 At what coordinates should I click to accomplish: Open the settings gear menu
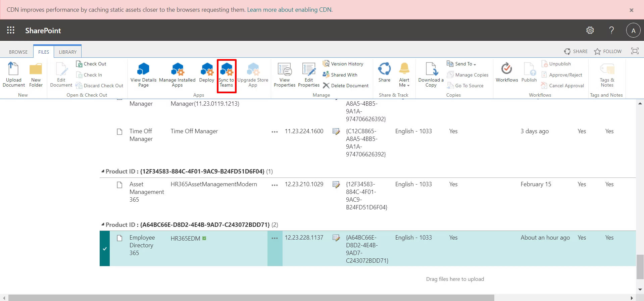[x=590, y=30]
